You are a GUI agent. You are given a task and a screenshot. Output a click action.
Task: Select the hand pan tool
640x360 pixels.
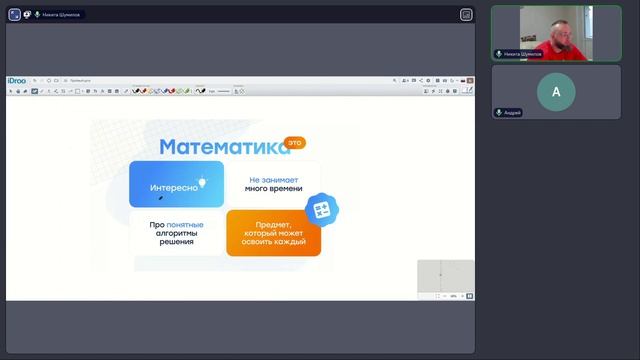point(18,91)
